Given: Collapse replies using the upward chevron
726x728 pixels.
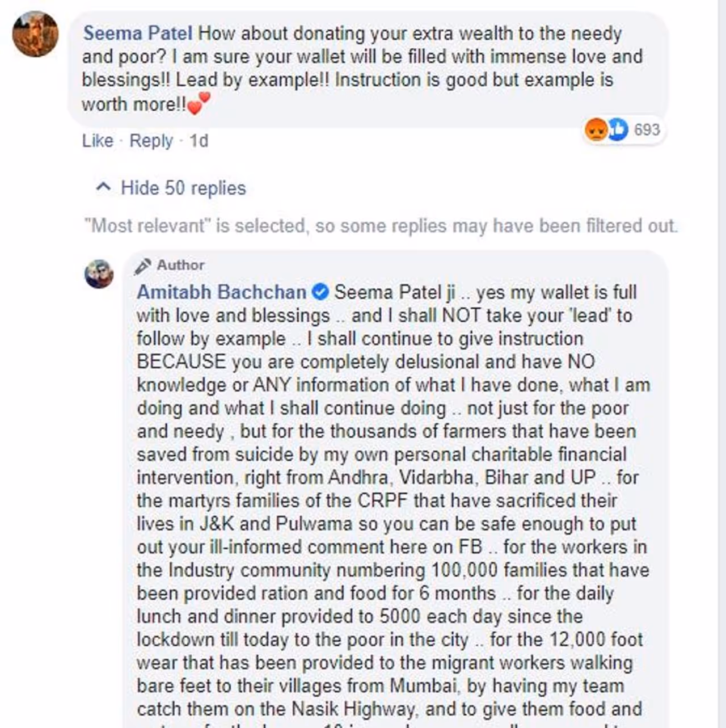Looking at the screenshot, I should pyautogui.click(x=104, y=187).
